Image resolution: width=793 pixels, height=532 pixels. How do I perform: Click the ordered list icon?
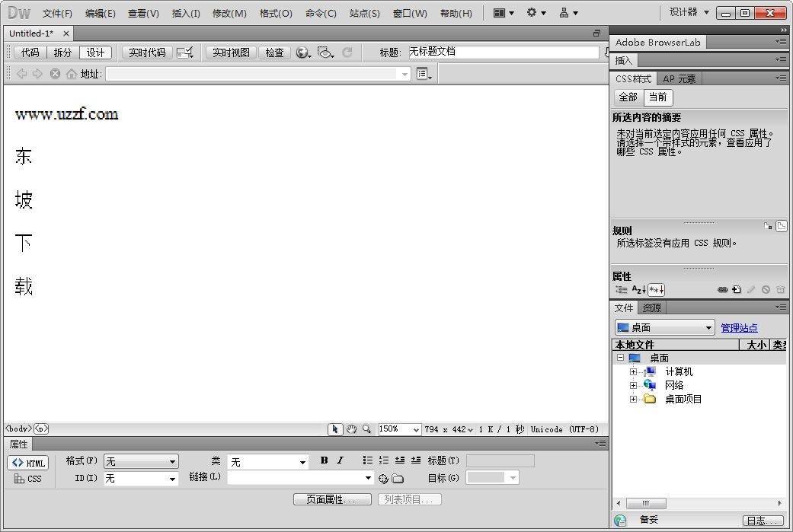[x=384, y=460]
